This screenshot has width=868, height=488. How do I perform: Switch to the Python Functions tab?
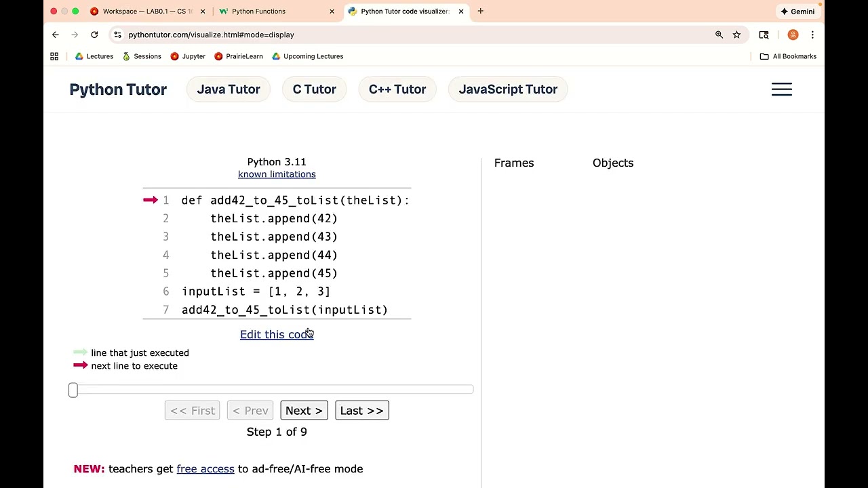277,12
